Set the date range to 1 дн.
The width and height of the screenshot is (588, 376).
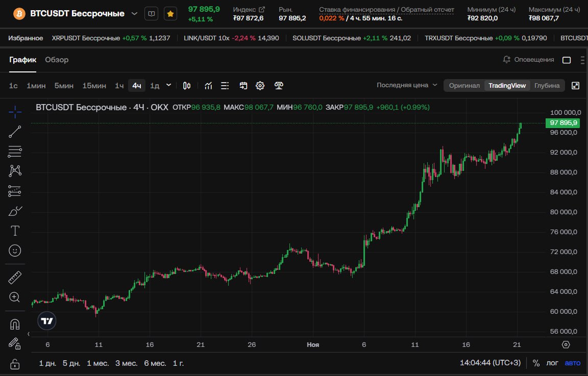(x=47, y=363)
